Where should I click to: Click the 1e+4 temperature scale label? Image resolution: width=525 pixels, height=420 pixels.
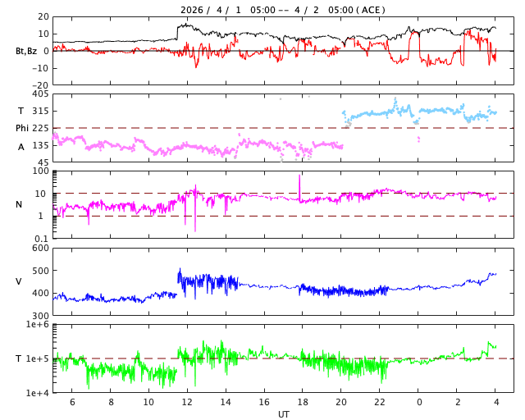38,393
